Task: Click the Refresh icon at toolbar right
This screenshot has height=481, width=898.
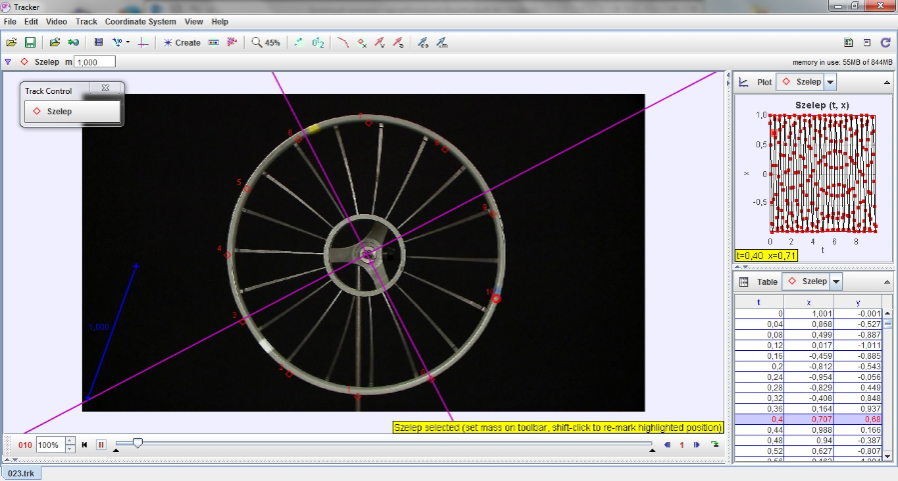Action: pyautogui.click(x=885, y=42)
